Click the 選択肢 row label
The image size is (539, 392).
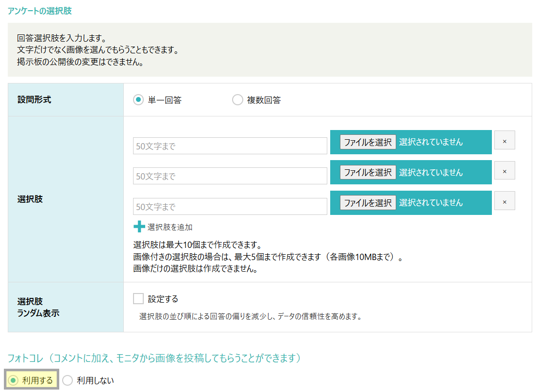point(30,199)
